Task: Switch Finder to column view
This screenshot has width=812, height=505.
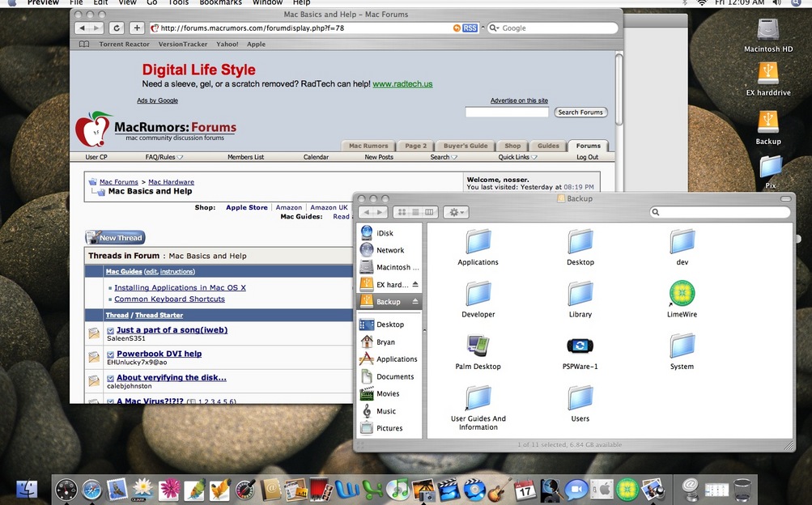Action: [429, 212]
